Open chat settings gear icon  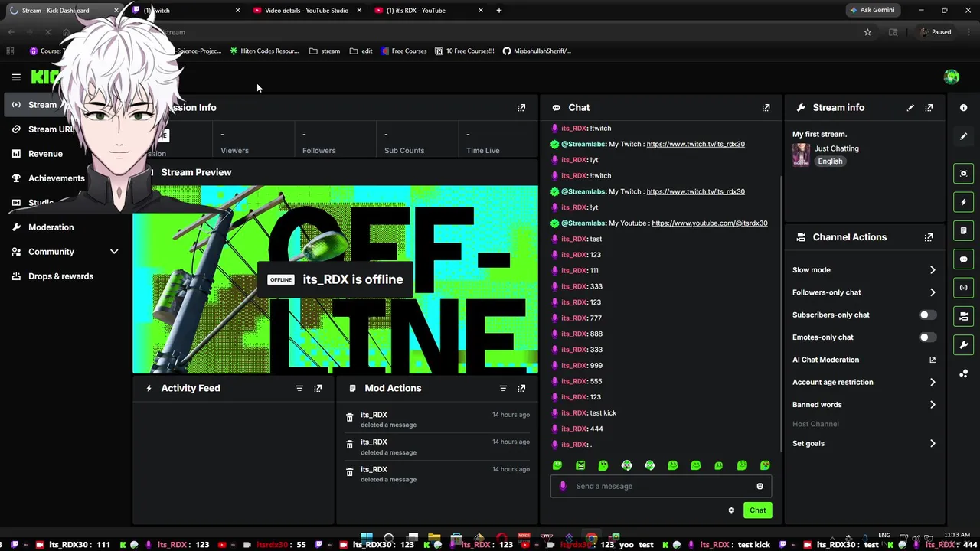point(731,510)
